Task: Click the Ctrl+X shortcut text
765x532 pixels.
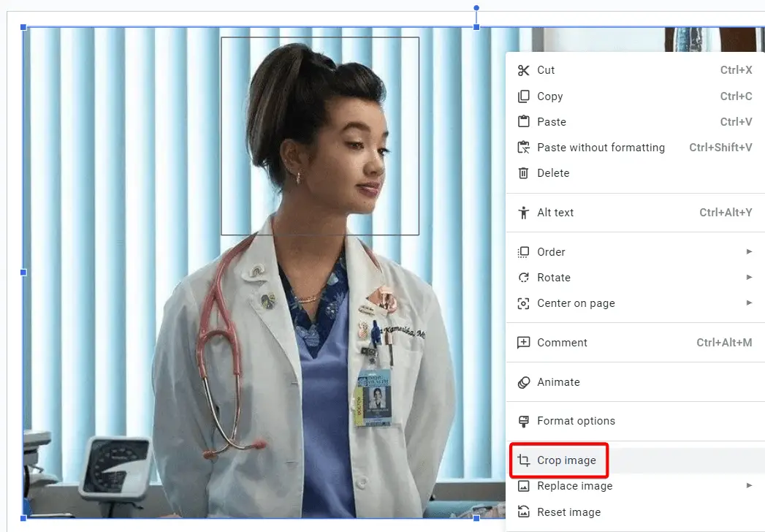Action: click(x=737, y=70)
